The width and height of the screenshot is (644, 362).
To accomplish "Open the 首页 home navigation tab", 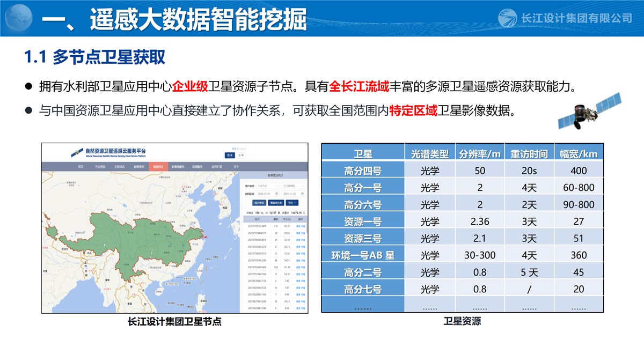I will pyautogui.click(x=80, y=167).
